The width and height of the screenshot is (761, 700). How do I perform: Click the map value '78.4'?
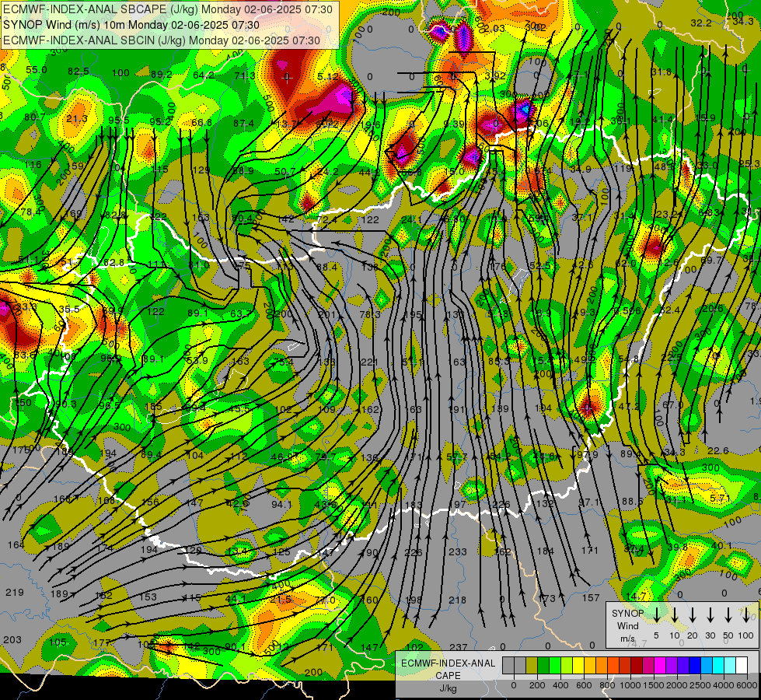[x=30, y=212]
